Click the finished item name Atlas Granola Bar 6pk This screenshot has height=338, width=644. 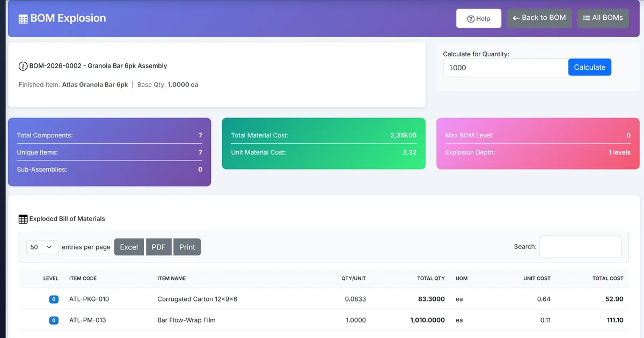[x=95, y=85]
